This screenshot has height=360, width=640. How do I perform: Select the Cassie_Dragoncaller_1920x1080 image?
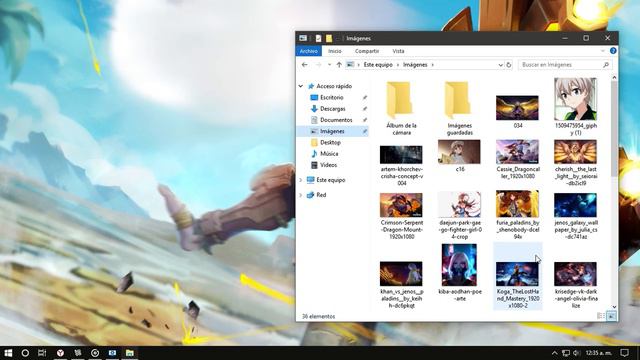point(518,159)
